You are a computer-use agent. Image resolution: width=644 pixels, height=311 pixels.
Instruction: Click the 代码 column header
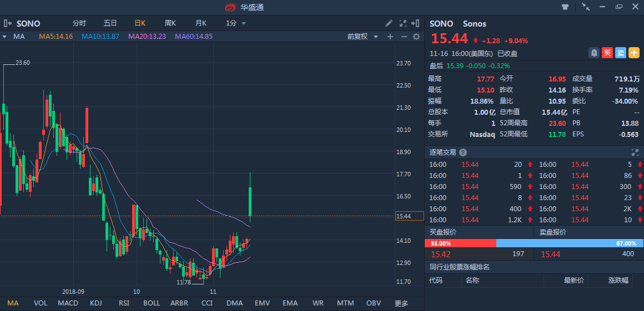tap(436, 281)
